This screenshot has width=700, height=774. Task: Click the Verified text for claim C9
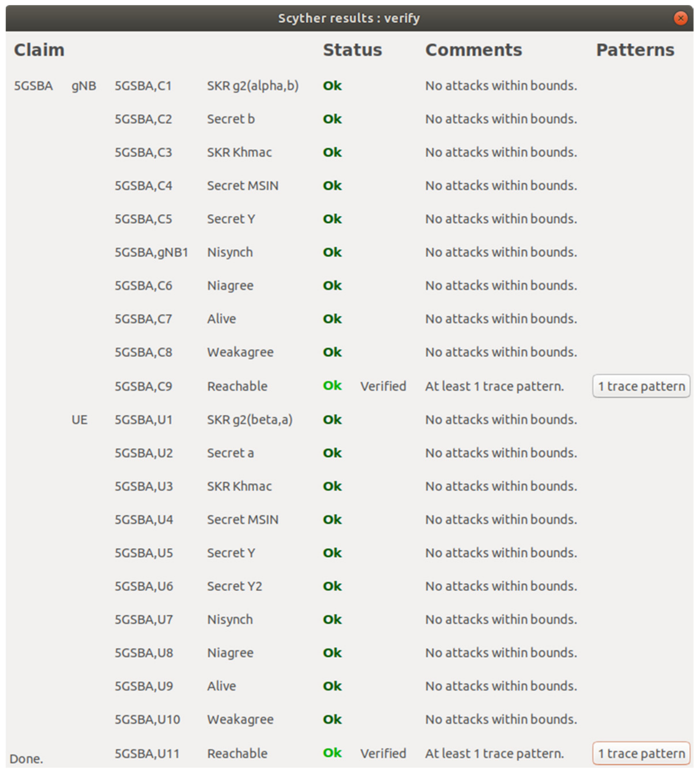click(383, 386)
